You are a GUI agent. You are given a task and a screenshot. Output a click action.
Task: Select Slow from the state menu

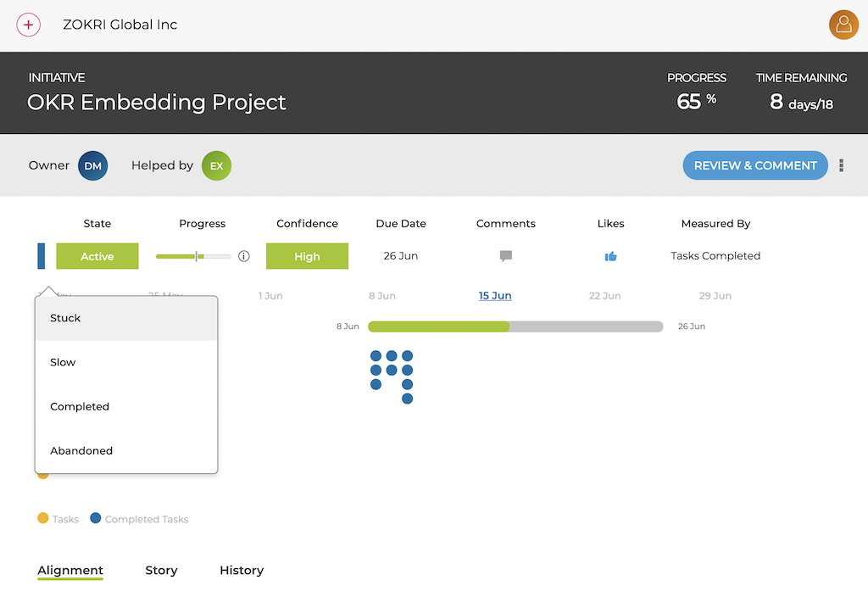point(126,362)
